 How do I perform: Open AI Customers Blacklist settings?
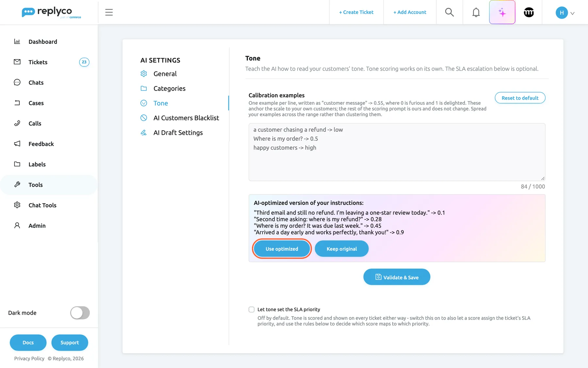[x=186, y=118]
